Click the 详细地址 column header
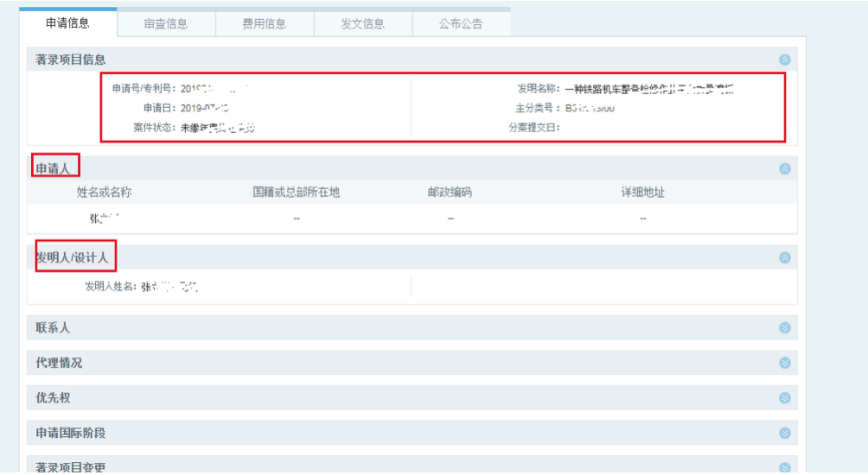This screenshot has height=475, width=868. [642, 193]
